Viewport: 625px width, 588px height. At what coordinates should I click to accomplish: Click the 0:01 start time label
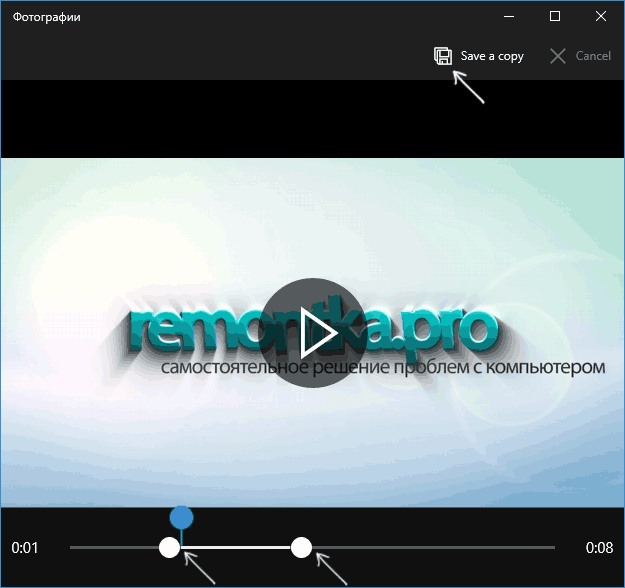click(25, 548)
